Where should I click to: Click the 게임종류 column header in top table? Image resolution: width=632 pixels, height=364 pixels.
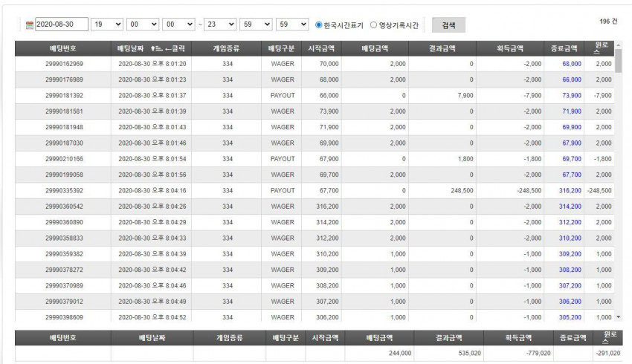click(227, 49)
